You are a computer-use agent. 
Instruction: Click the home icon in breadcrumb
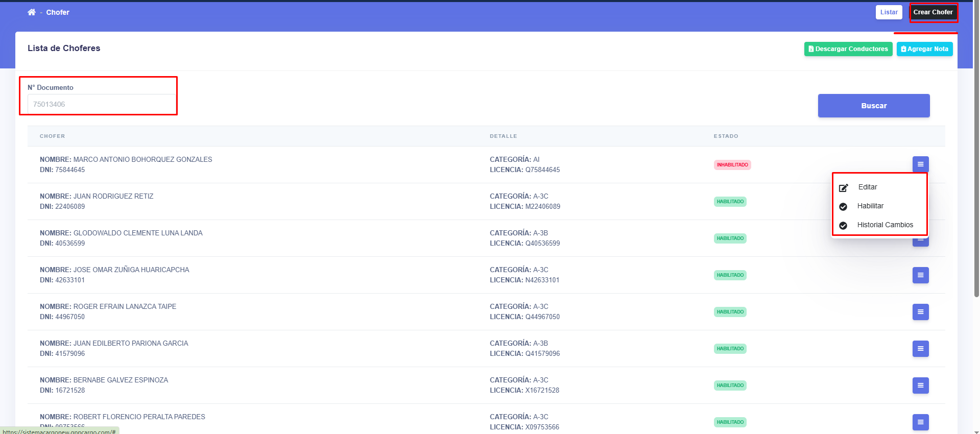pos(32,12)
